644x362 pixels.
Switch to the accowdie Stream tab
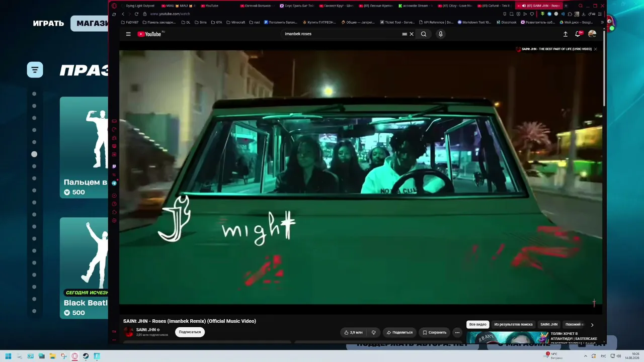pos(415,6)
